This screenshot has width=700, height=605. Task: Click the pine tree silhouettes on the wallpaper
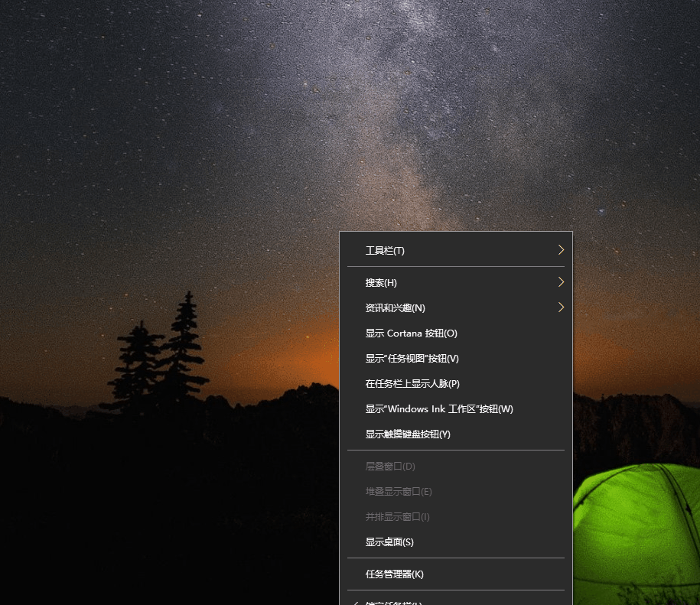[x=164, y=356]
